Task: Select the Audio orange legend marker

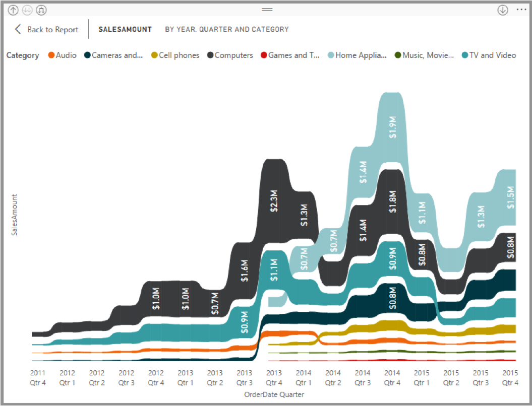Action: click(x=51, y=55)
